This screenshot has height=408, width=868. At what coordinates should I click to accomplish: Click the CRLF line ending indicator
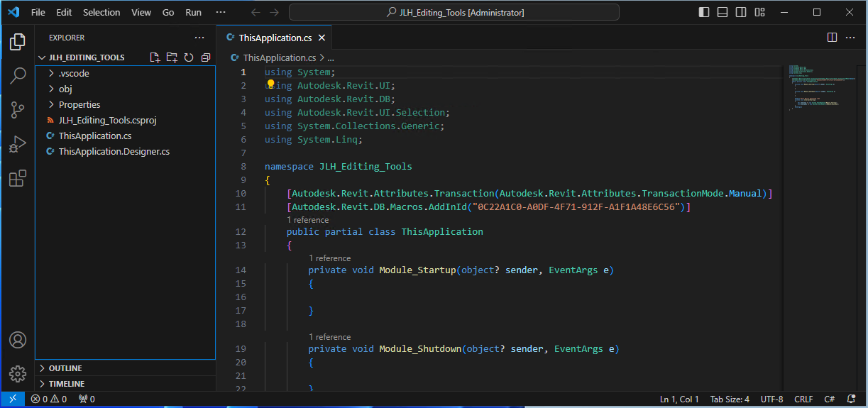[x=803, y=399]
